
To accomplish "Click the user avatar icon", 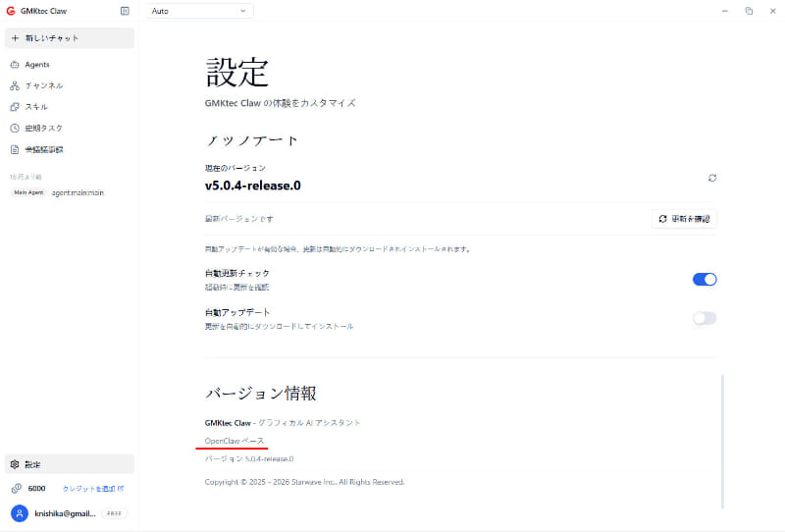I will coord(20,513).
